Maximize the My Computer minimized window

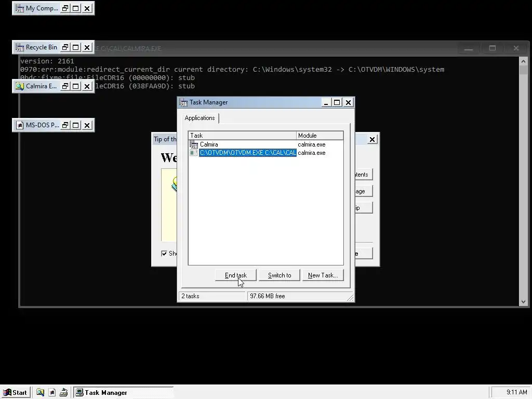[x=76, y=8]
